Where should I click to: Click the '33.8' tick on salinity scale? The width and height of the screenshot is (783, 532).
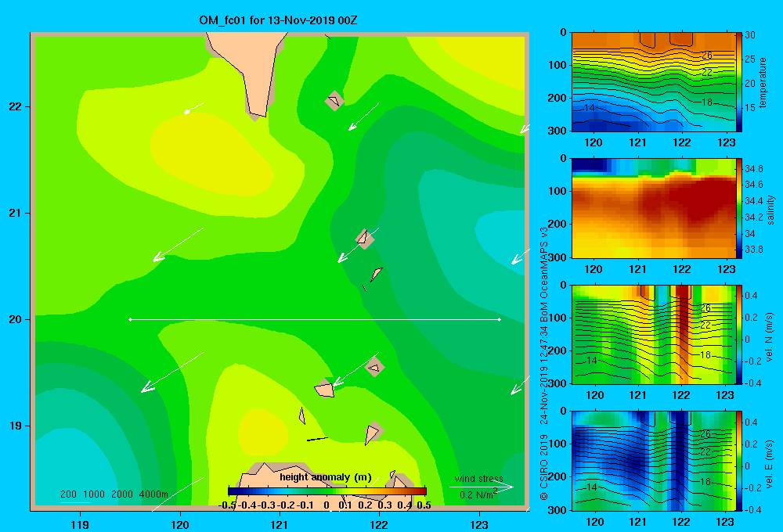[753, 250]
